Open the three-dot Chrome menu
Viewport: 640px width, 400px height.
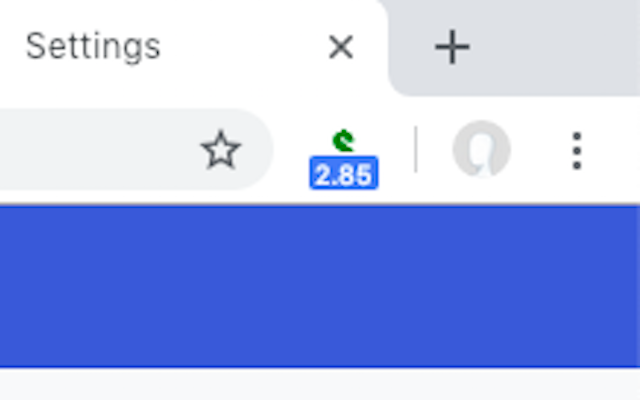[576, 150]
